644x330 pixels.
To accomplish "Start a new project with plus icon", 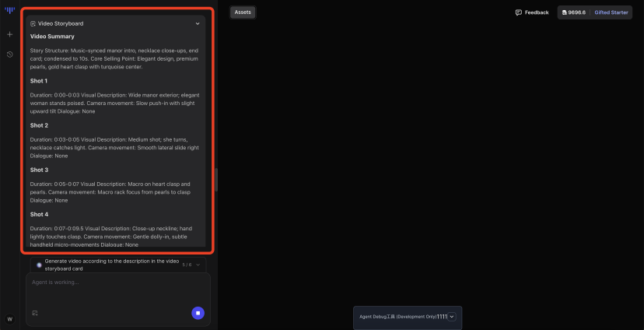I will click(x=9, y=34).
